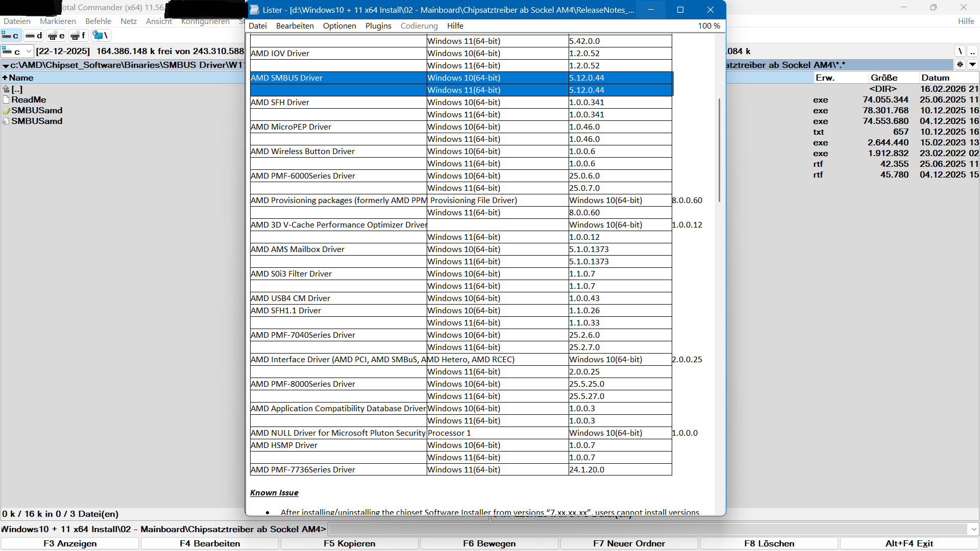Sort the right panel by Größe column

pos(884,78)
